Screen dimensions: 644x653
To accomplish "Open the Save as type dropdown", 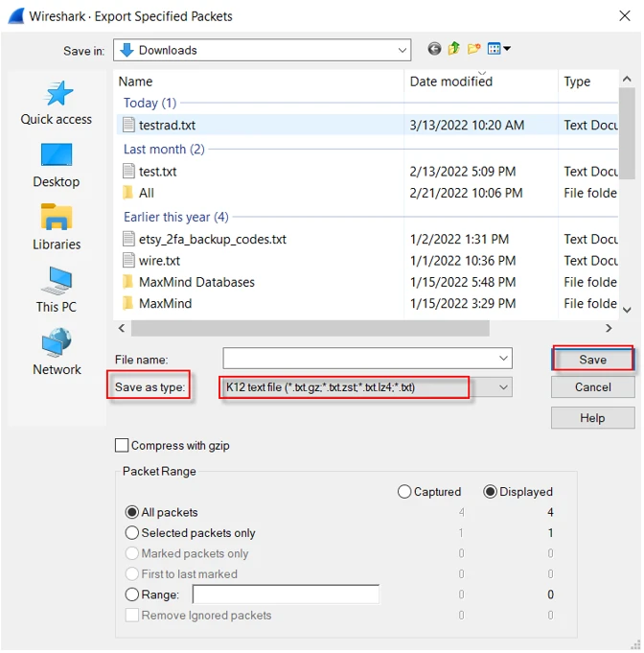I will coord(504,387).
